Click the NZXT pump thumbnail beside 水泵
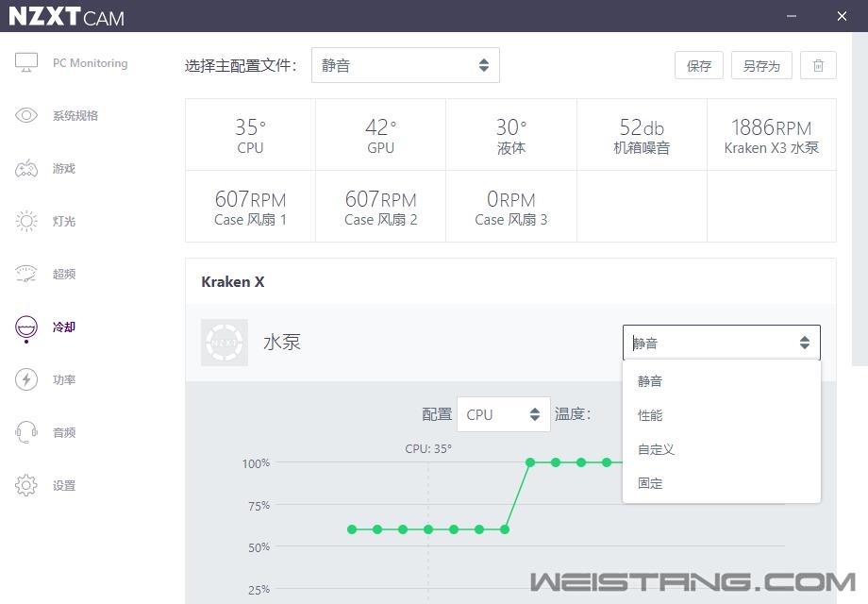Viewport: 868px width, 604px height. [x=225, y=343]
